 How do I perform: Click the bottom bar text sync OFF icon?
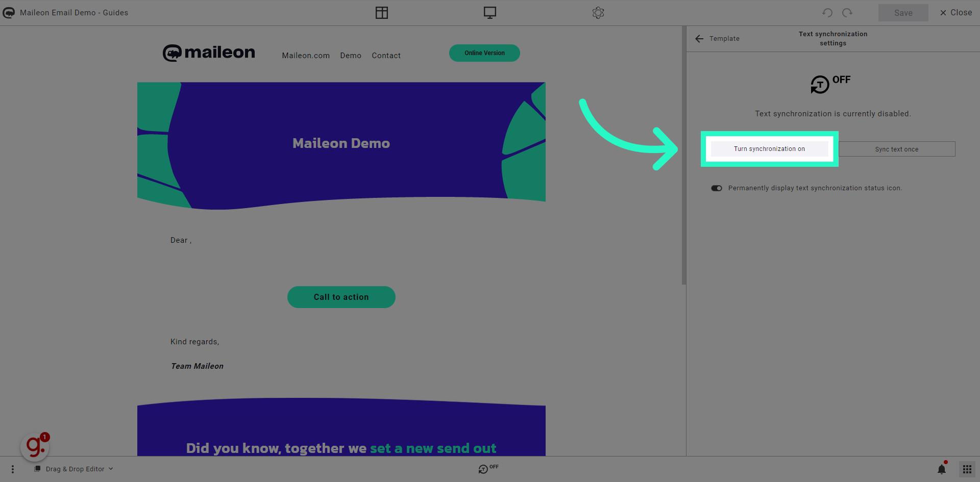488,469
